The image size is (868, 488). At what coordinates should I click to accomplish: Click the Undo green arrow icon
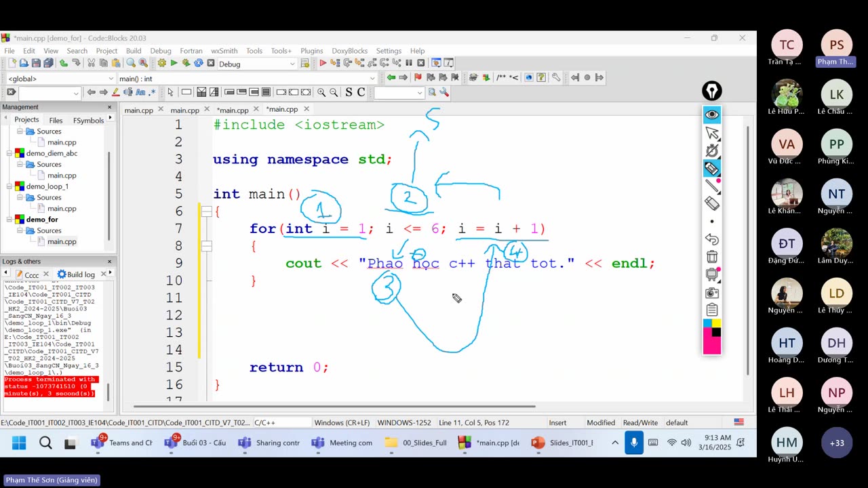click(64, 63)
